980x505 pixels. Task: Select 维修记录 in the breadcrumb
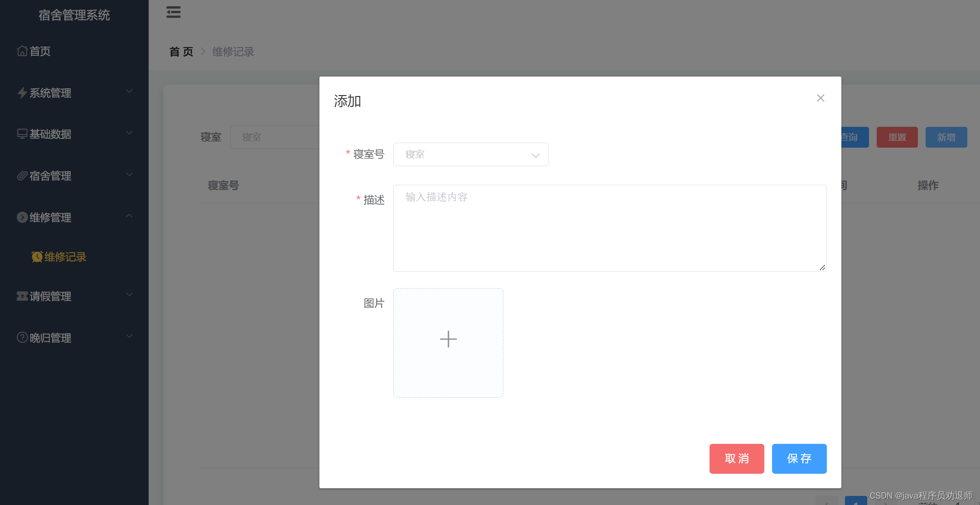(233, 52)
